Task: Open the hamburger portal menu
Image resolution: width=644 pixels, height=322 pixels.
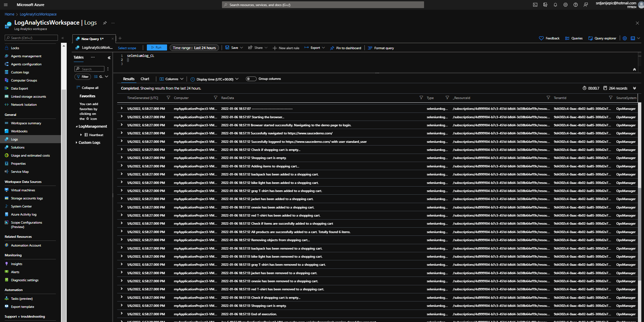Action: (x=6, y=5)
